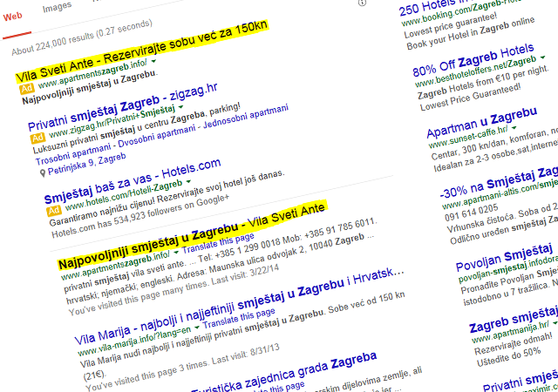Open the Petrinjska 9, Zagreb address link
558x392 pixels.
click(87, 164)
